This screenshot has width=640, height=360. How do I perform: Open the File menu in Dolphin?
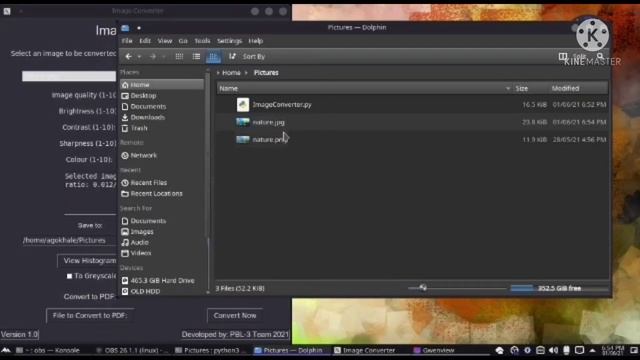pos(127,41)
